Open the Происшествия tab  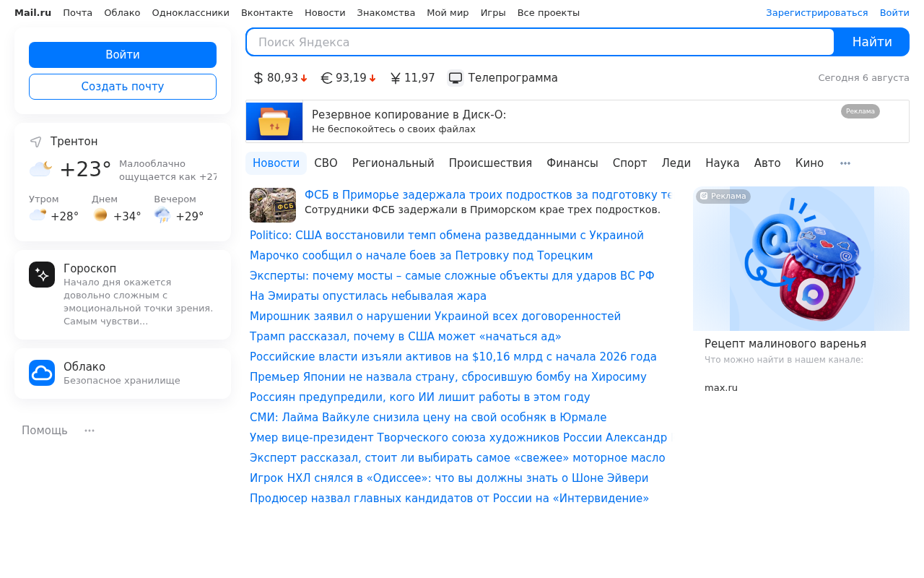490,163
